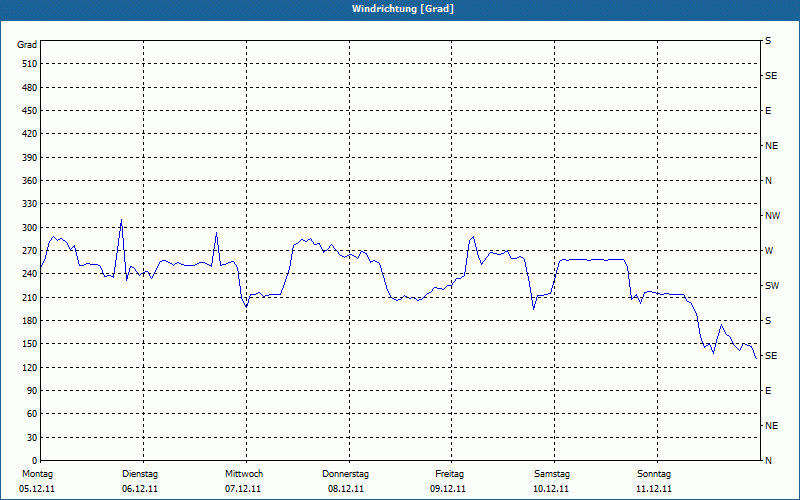Select the 360 y-axis tick label
800x500 pixels.
(30, 181)
